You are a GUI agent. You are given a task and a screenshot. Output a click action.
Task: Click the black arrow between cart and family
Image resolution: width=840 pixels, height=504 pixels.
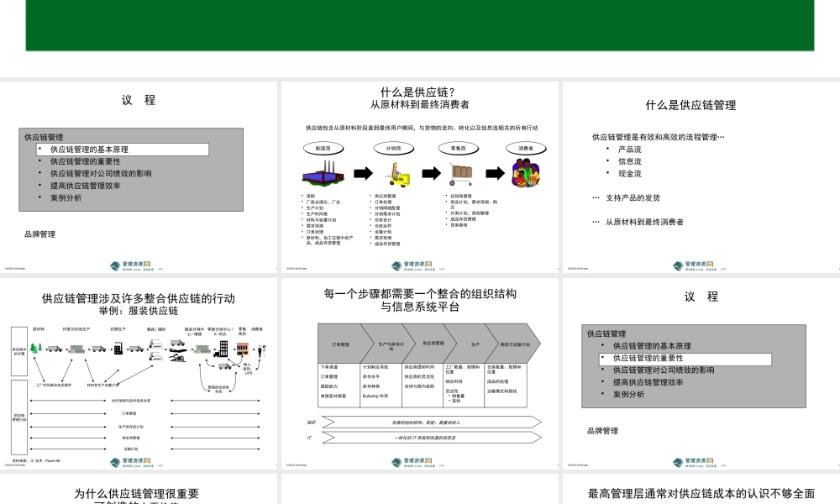click(495, 173)
